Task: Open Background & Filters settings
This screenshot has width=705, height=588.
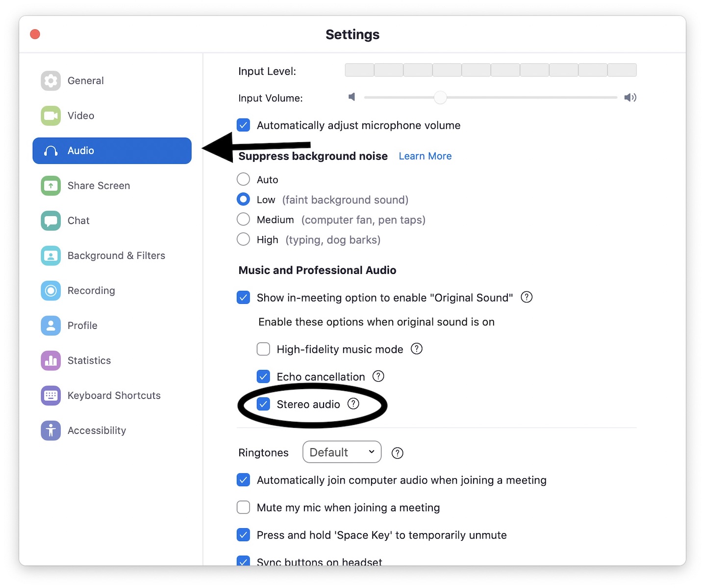Action: [x=112, y=256]
